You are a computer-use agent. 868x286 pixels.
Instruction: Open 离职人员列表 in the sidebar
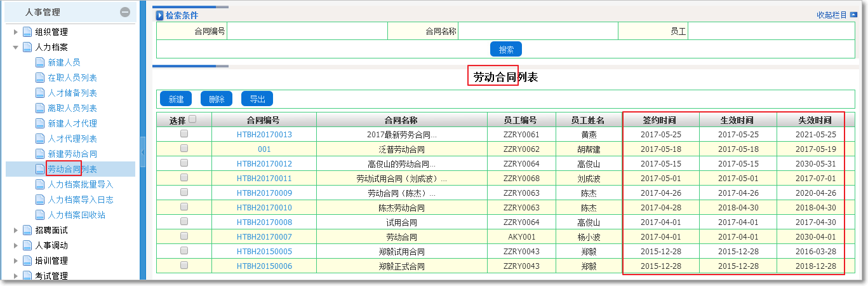[x=72, y=108]
